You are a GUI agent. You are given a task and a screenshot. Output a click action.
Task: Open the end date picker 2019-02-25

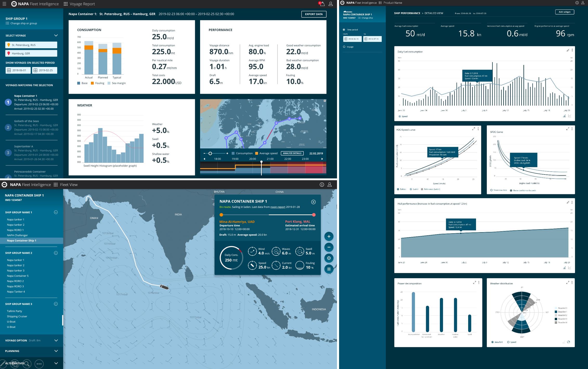(44, 70)
